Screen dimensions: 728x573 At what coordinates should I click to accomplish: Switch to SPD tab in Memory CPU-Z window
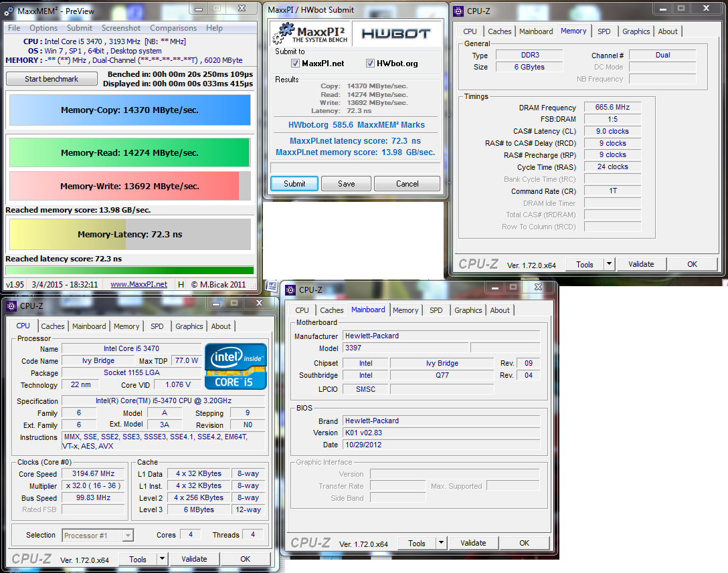(604, 31)
